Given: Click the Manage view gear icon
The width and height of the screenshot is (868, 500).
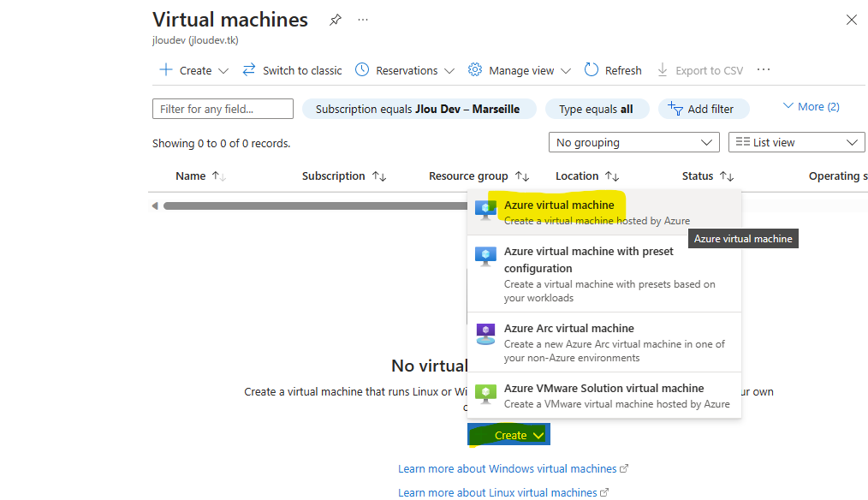Looking at the screenshot, I should pyautogui.click(x=474, y=69).
